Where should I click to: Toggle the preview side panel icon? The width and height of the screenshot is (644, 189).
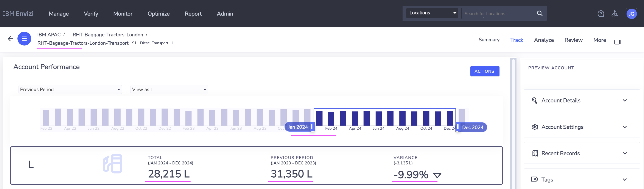[x=618, y=42]
